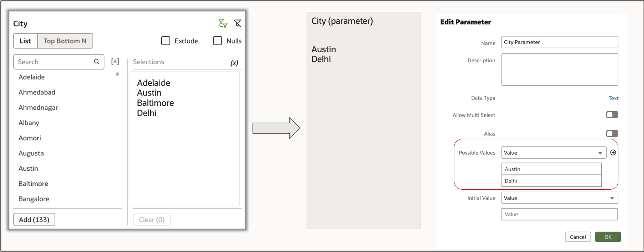Click Austin in City (parameter) panel
Viewport: 644px width, 252px height.
tap(324, 49)
